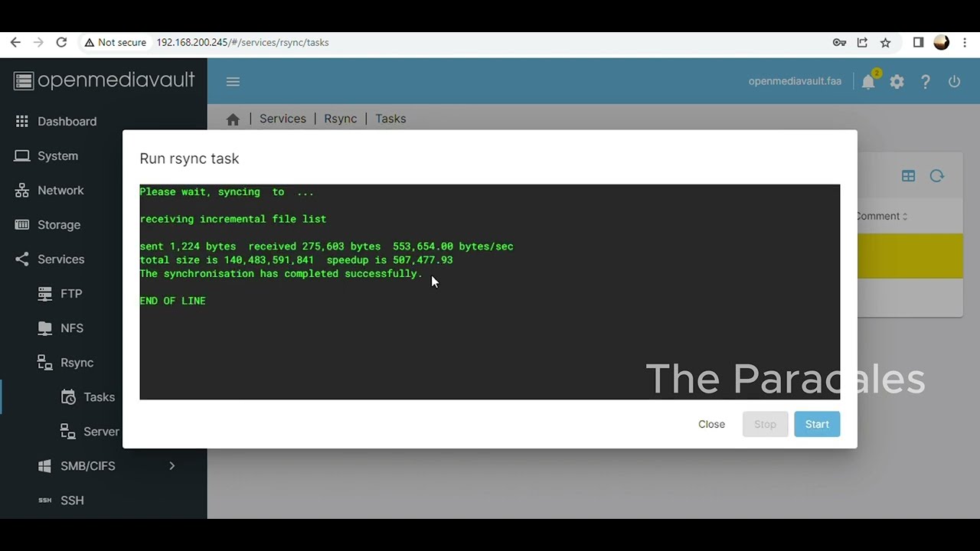The height and width of the screenshot is (551, 980).
Task: Click the END OF LINE text
Action: 172,301
